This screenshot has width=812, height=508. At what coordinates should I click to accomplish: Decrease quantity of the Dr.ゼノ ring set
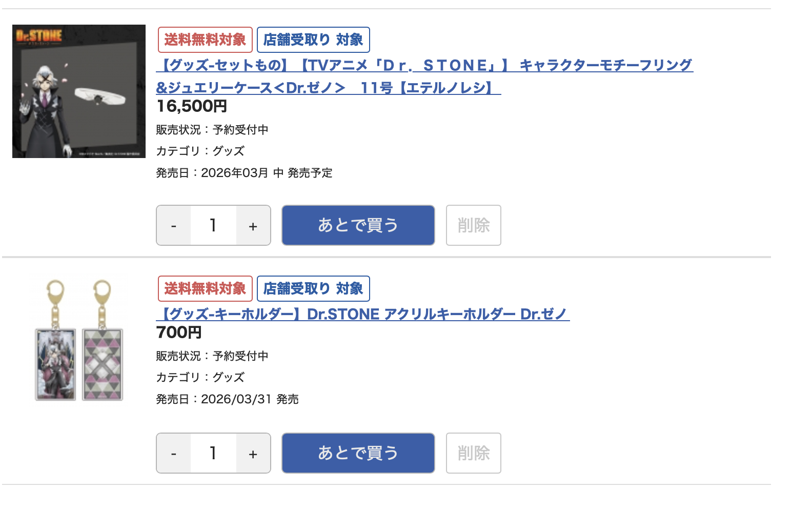point(174,226)
